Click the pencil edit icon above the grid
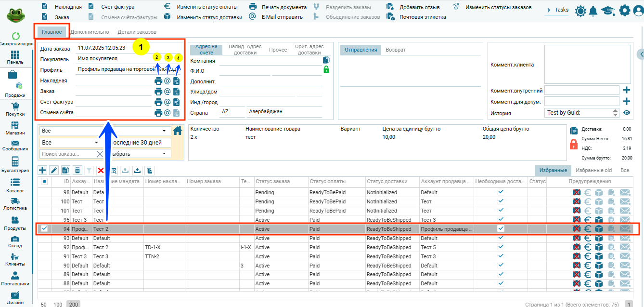 pyautogui.click(x=54, y=170)
